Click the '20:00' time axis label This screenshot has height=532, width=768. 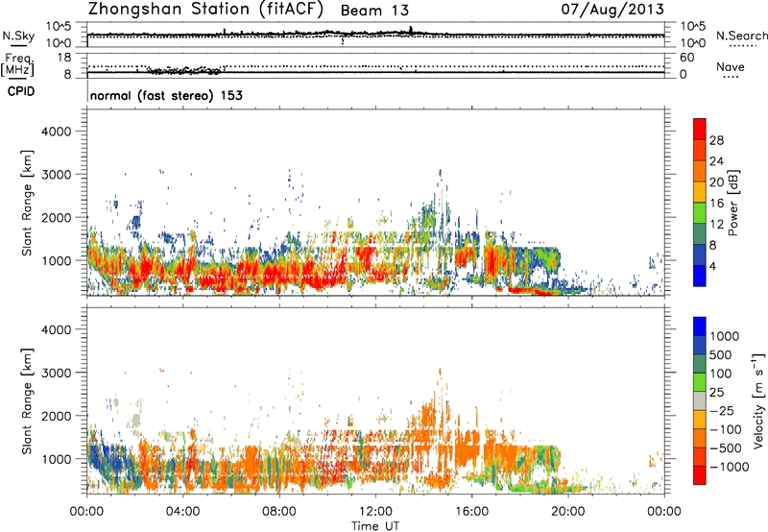pos(567,512)
